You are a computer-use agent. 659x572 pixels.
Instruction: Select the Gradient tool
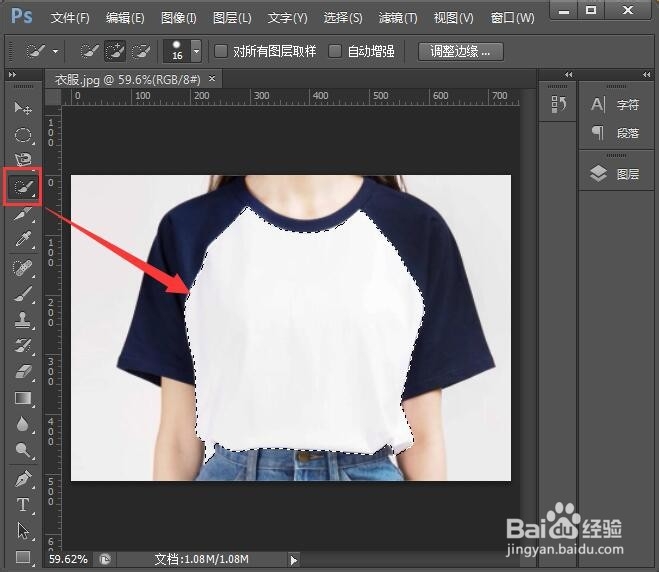23,398
